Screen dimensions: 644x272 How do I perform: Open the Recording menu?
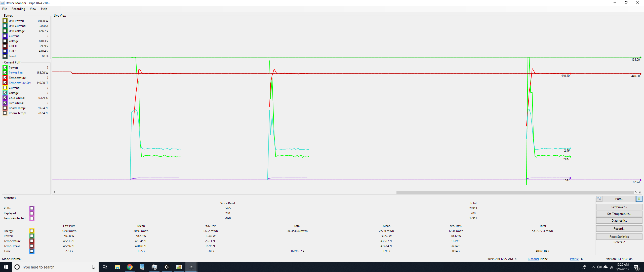coord(18,9)
